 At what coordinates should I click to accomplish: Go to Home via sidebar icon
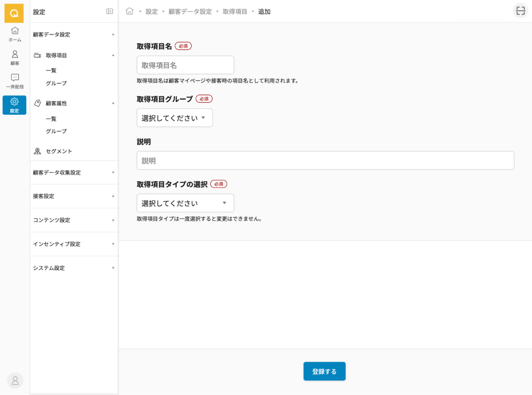point(15,34)
